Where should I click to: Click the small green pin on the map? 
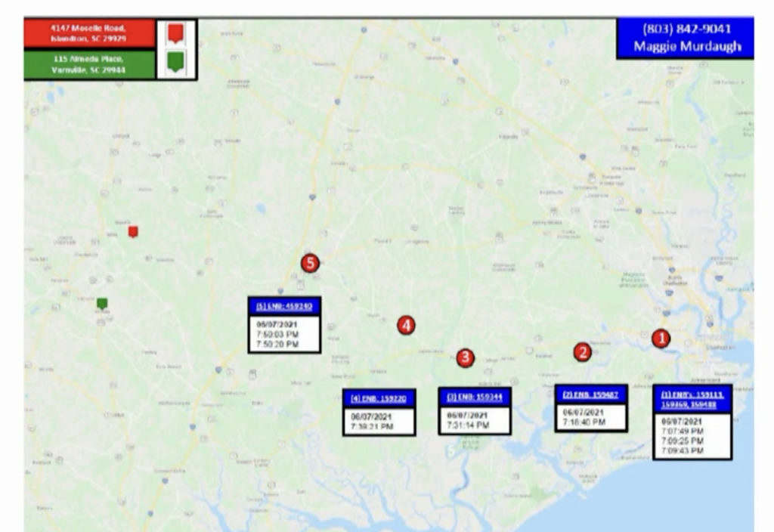click(102, 303)
